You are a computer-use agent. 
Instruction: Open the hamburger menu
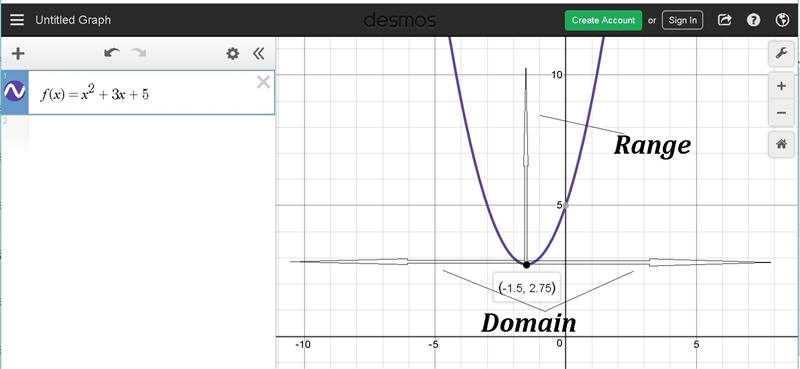[17, 20]
